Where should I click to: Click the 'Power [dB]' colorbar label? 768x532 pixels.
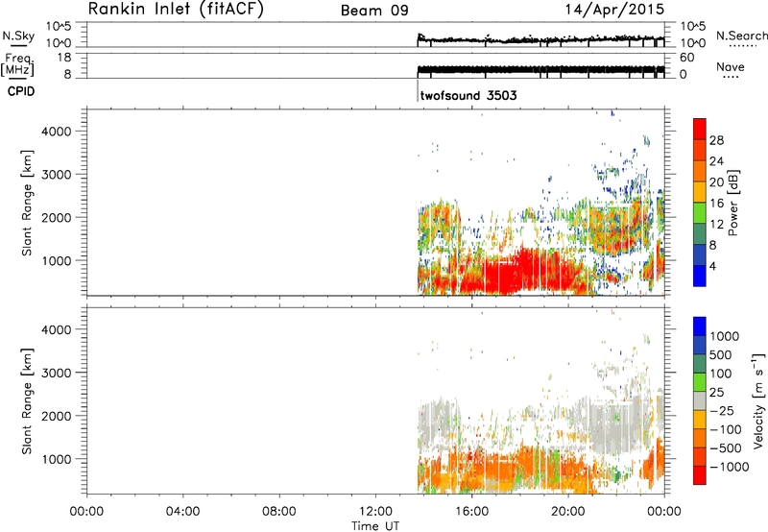pos(732,203)
